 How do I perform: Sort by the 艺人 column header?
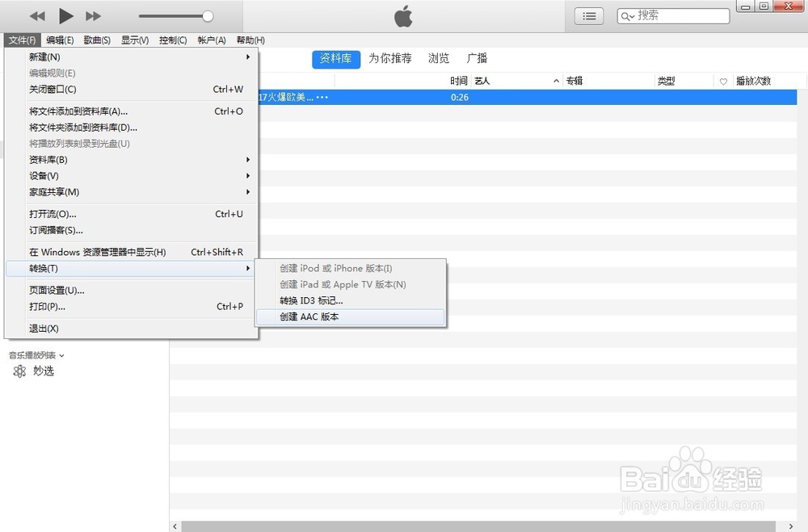482,81
